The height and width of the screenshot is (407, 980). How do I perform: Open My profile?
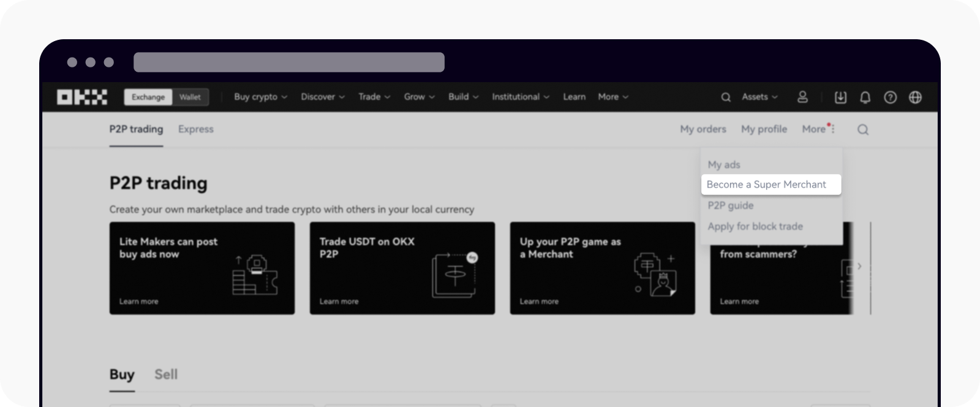pos(764,129)
